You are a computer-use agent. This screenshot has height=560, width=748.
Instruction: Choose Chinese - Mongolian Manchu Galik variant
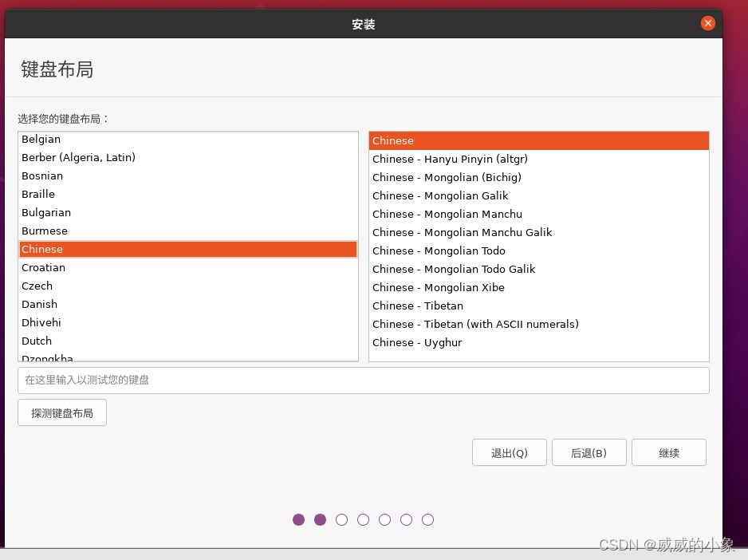click(538, 232)
